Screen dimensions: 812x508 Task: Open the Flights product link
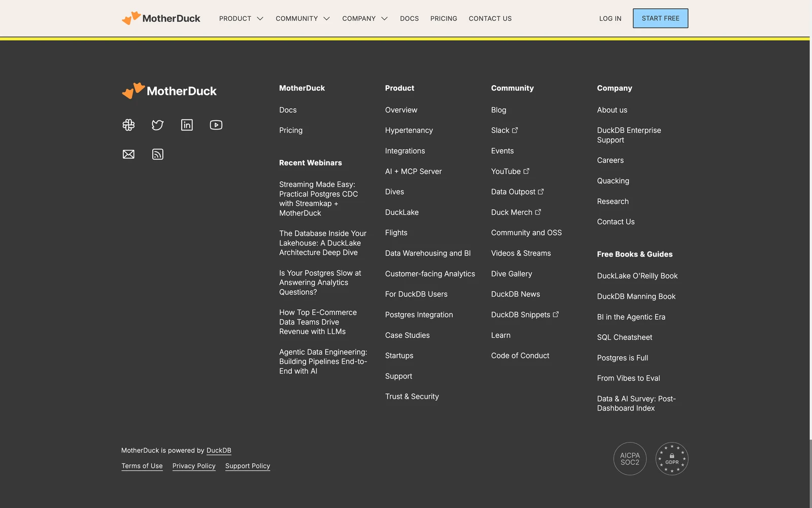pyautogui.click(x=396, y=233)
